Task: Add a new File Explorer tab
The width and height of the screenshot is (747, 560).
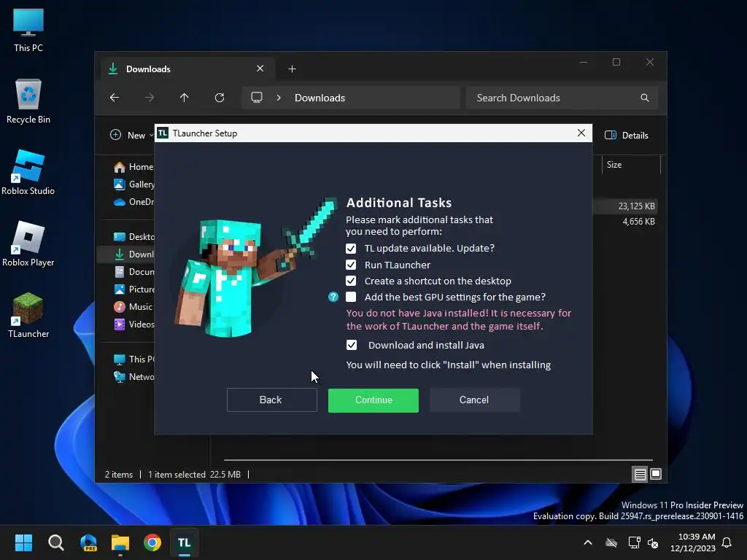Action: [292, 69]
